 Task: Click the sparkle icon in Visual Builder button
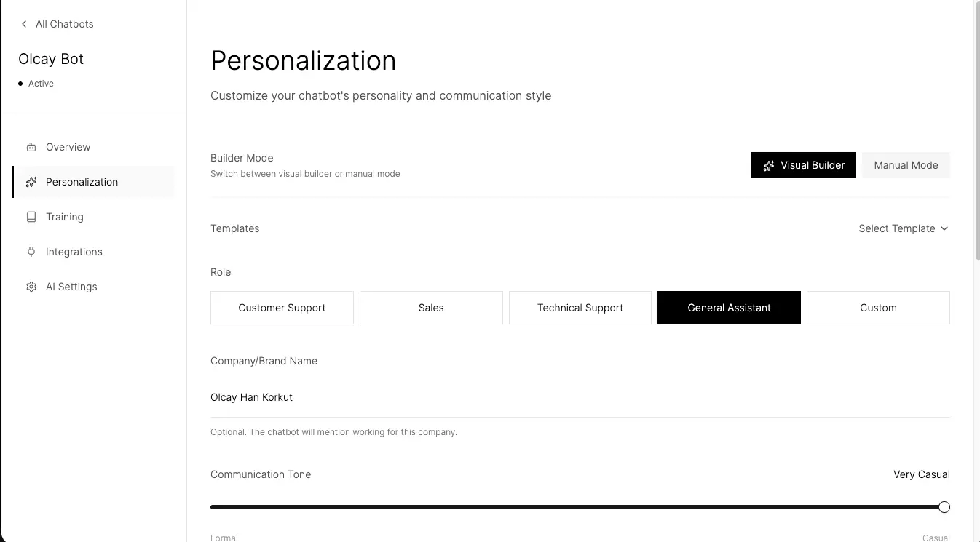(768, 166)
